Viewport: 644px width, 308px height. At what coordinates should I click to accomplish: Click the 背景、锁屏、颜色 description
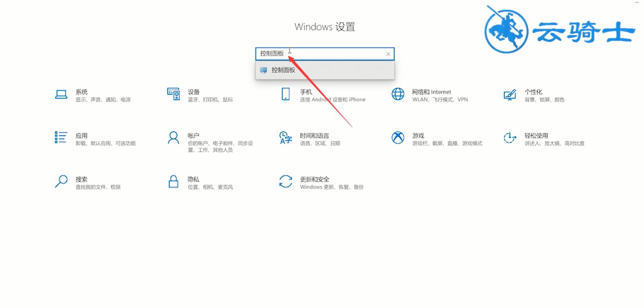[544, 99]
